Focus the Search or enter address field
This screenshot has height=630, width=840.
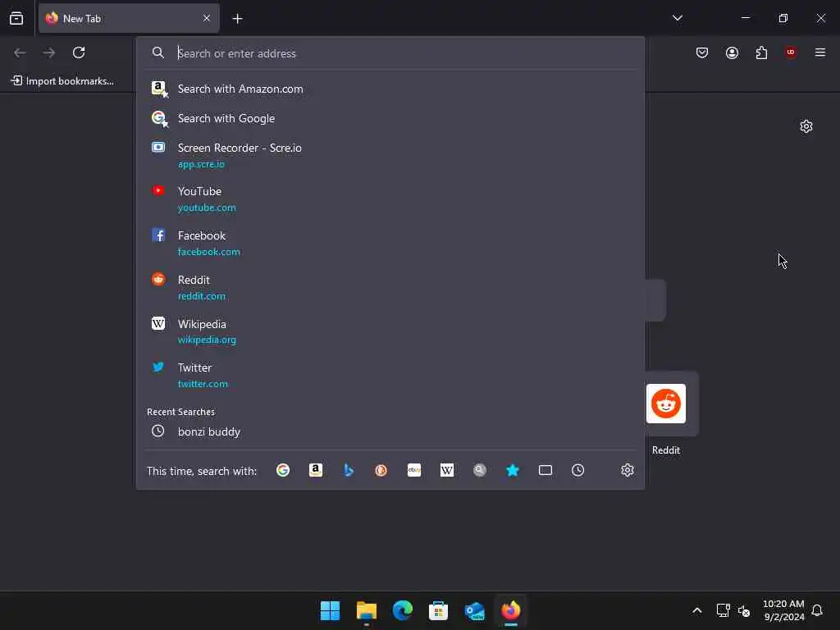[390, 53]
